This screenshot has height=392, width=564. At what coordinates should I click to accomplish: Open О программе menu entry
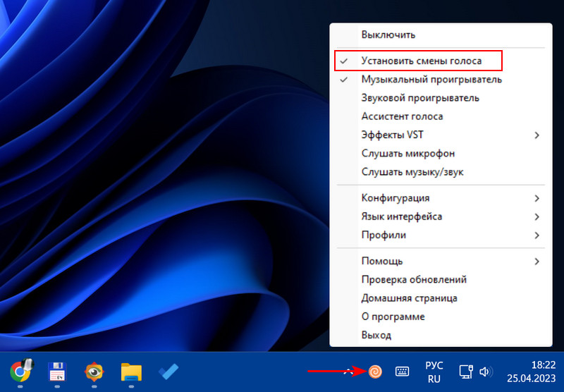[x=441, y=317]
